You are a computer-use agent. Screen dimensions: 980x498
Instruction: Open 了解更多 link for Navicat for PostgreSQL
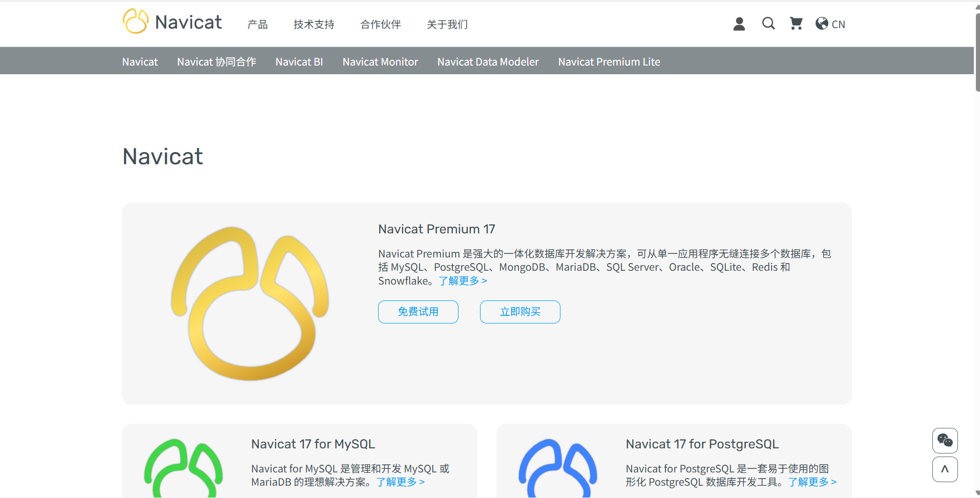pyautogui.click(x=812, y=482)
